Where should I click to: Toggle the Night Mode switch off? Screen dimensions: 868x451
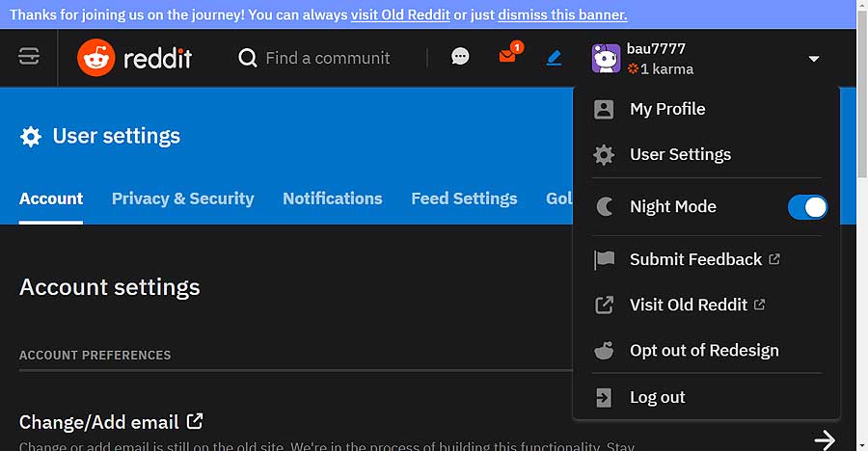[x=807, y=207]
